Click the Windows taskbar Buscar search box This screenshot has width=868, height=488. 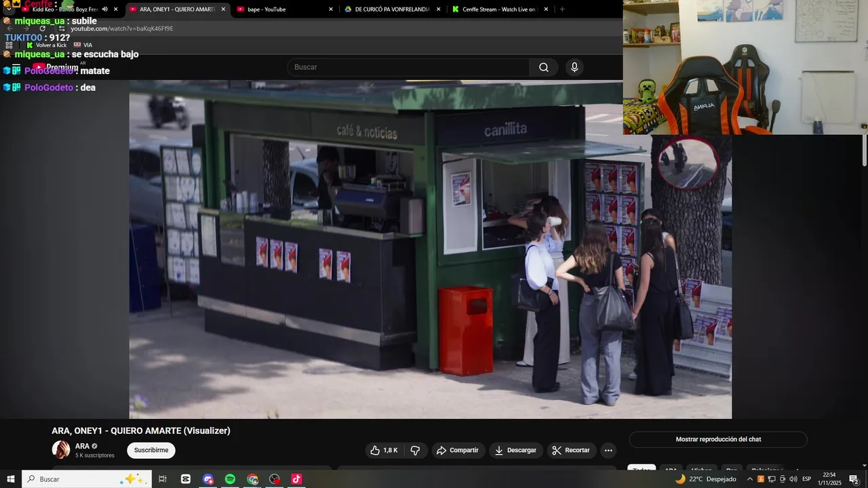(87, 479)
